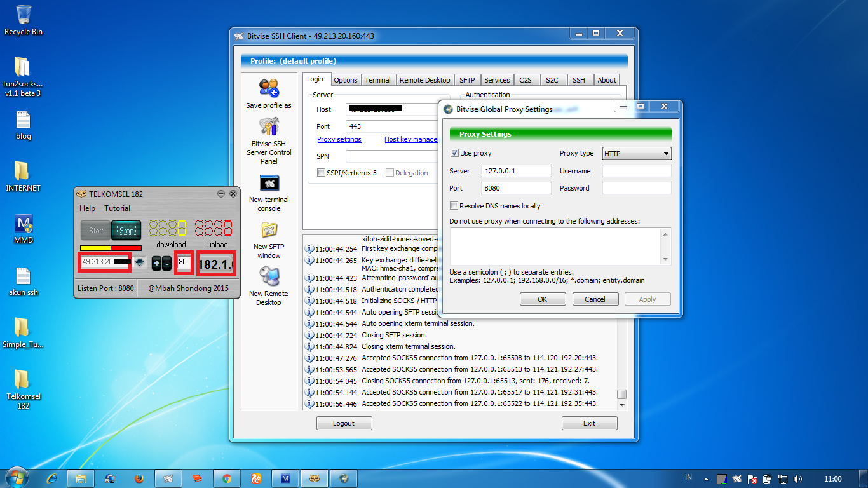This screenshot has height=488, width=868.
Task: Open the About tab
Action: coord(607,80)
